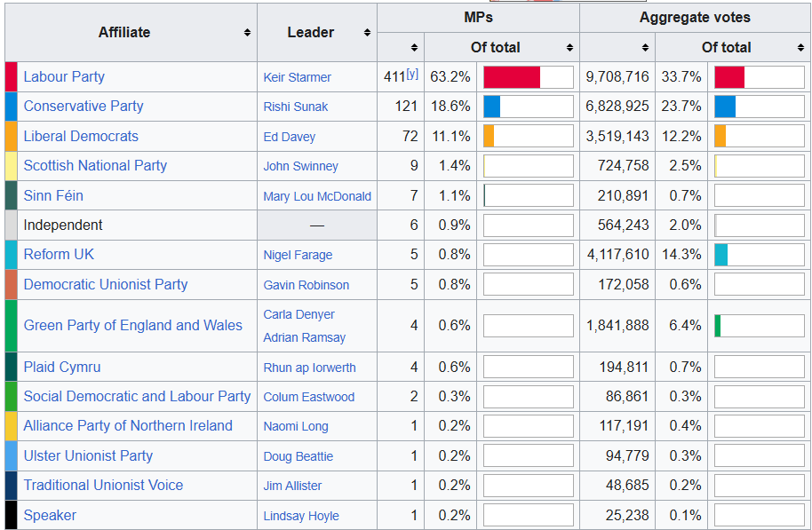Viewport: 812px width, 530px height.
Task: Click the Aggregate votes column header
Action: click(x=695, y=18)
